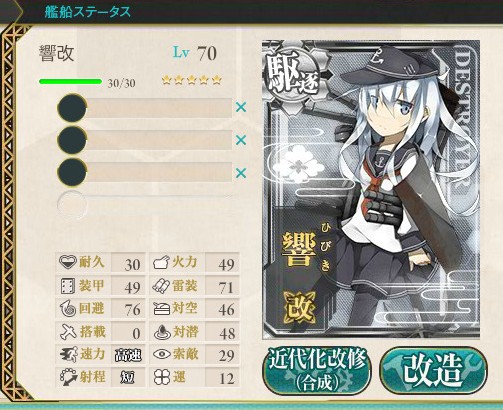Click the running figure icon beside 速力
Viewport: 503px width, 410px height.
click(68, 354)
